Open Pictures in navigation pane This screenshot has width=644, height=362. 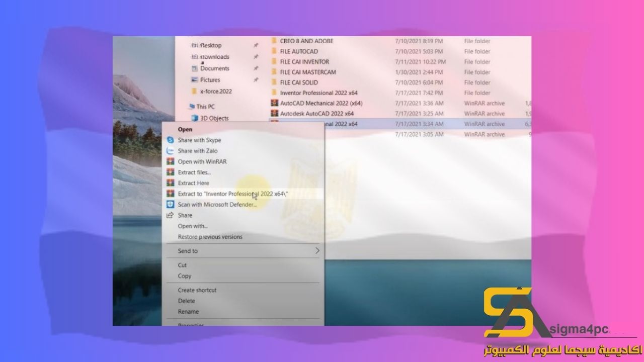click(210, 80)
